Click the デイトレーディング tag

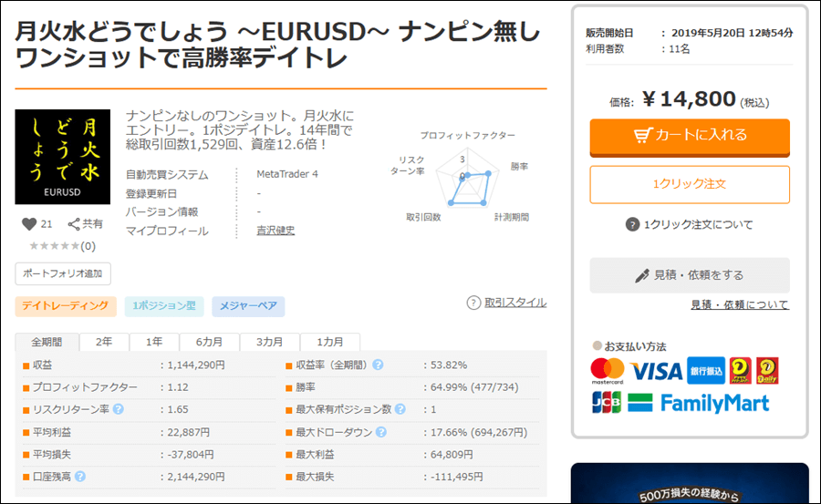(66, 306)
